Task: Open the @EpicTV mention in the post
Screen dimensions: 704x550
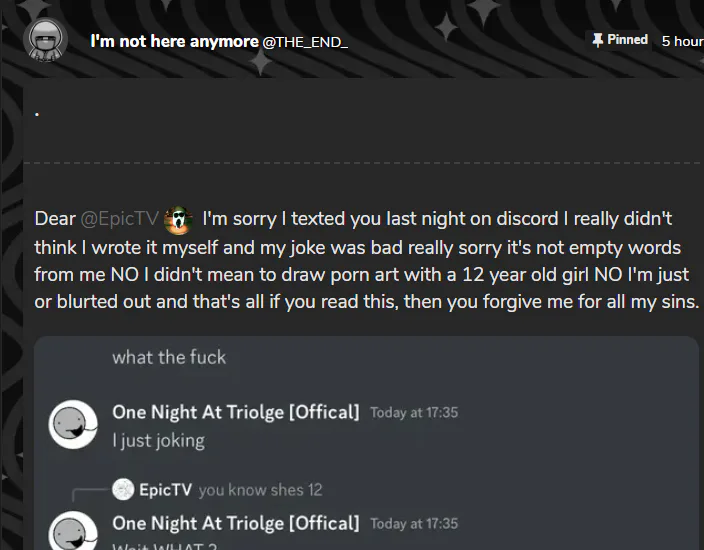Action: (119, 219)
